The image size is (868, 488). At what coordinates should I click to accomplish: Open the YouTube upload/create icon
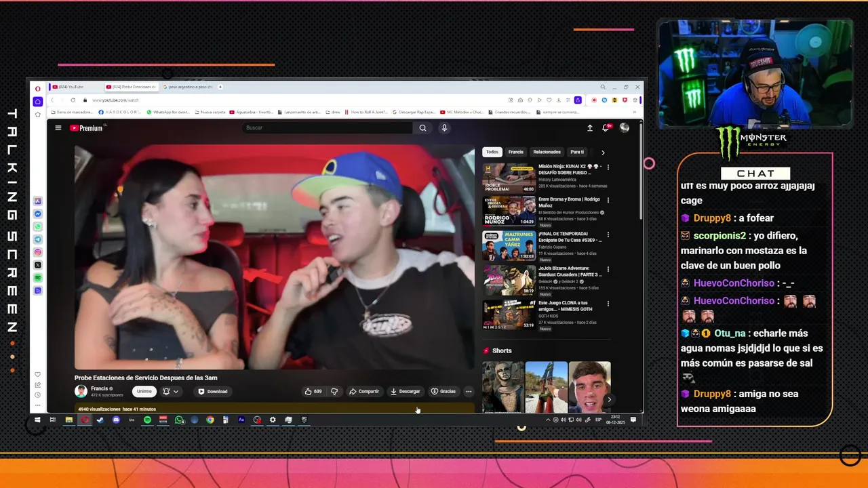589,128
